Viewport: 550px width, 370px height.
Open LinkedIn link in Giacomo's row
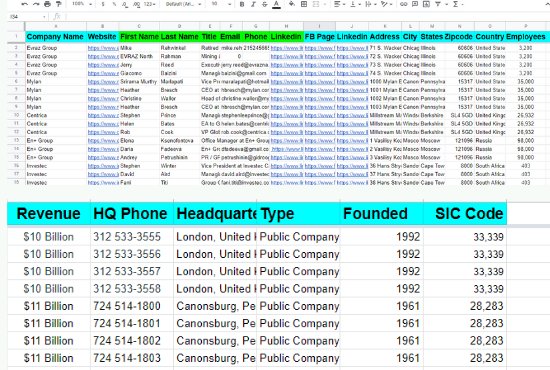(287, 73)
